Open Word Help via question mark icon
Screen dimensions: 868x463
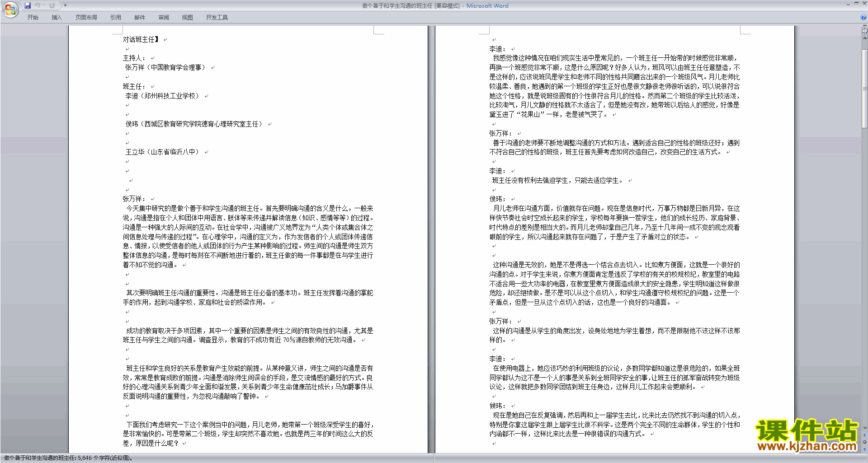coord(863,17)
